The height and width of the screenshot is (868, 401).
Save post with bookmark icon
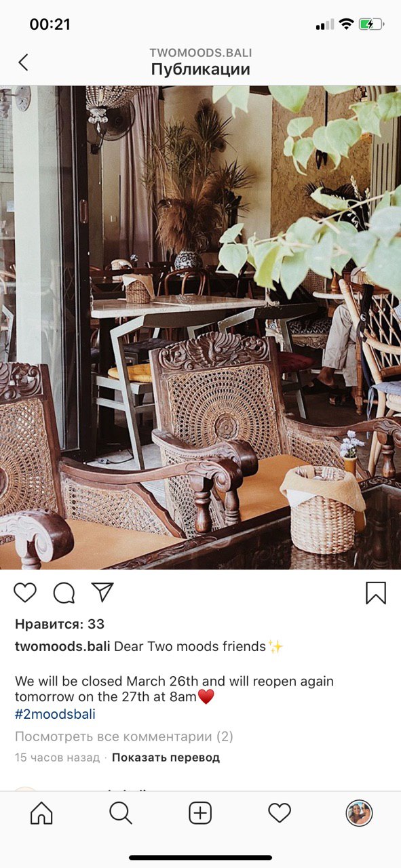tap(376, 593)
